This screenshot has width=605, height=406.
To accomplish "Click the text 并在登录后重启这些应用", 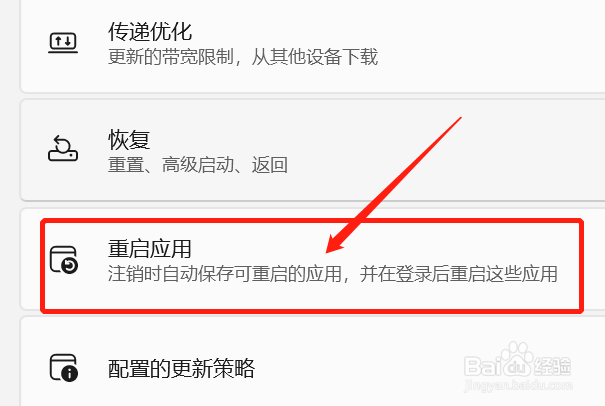I will 459,274.
